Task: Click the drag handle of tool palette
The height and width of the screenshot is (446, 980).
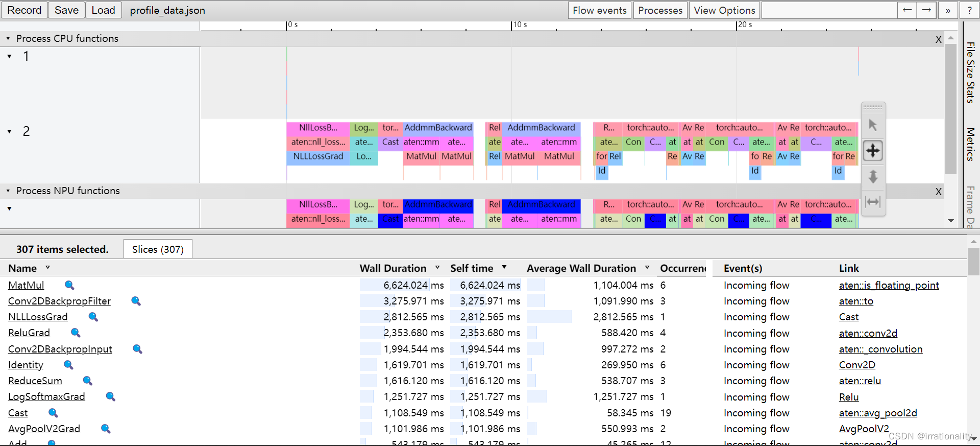Action: pos(873,107)
